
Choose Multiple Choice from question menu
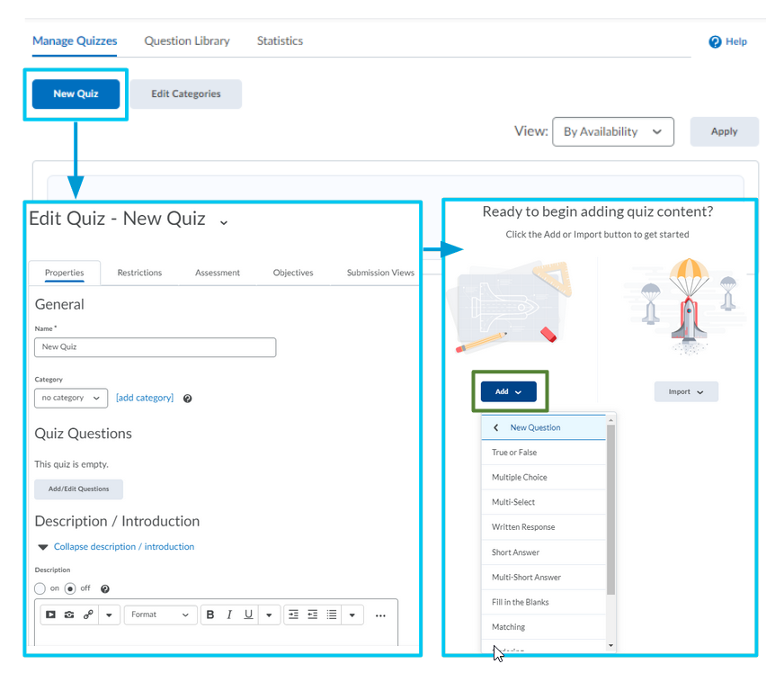(x=519, y=477)
